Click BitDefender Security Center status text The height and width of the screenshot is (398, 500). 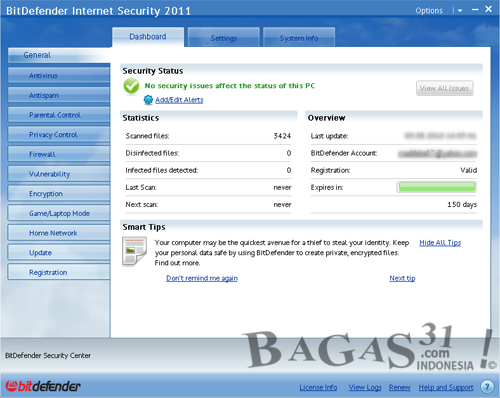(48, 356)
